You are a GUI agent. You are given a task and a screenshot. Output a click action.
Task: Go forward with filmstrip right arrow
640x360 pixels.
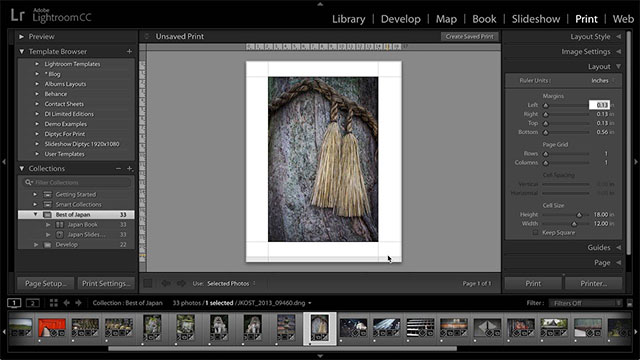[x=78, y=303]
